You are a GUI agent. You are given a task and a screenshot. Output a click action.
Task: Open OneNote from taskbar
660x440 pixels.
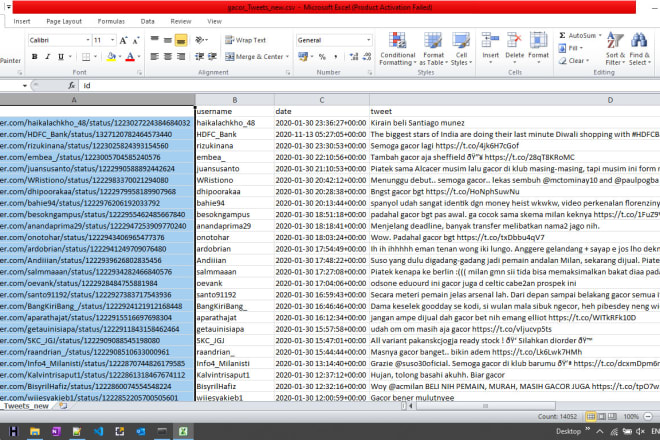coord(56,431)
